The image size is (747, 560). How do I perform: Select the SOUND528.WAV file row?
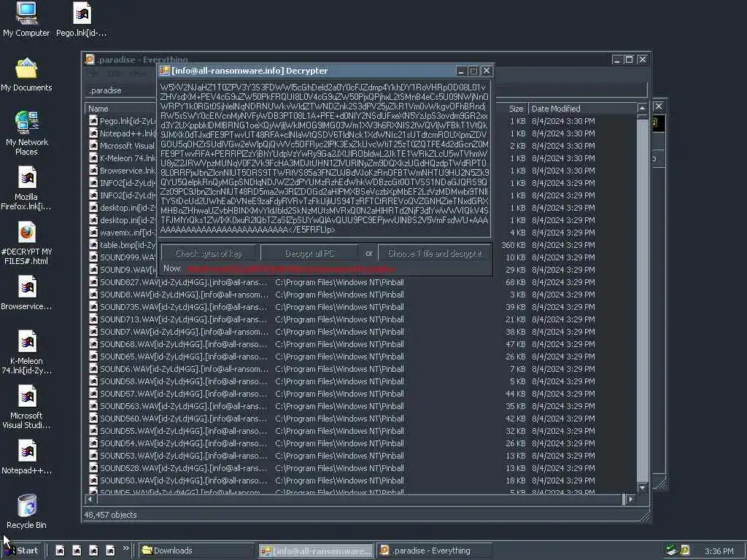point(361,467)
